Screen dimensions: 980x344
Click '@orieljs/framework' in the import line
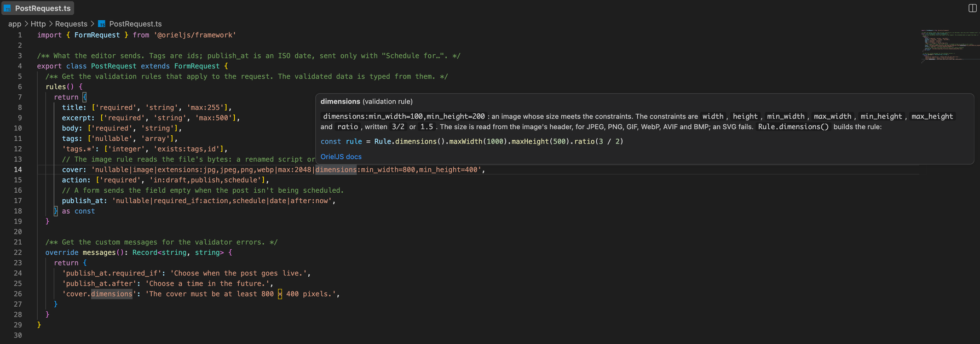click(195, 35)
